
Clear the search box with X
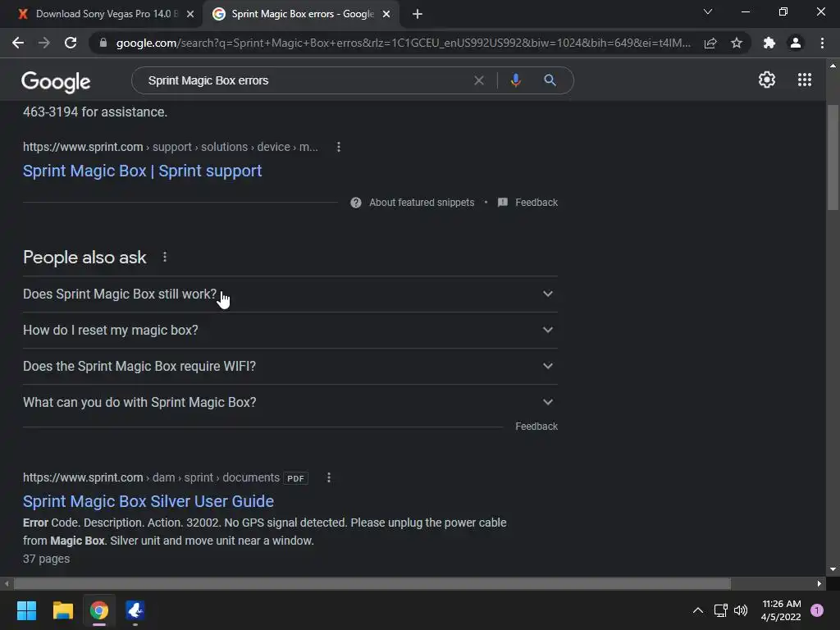(x=479, y=80)
